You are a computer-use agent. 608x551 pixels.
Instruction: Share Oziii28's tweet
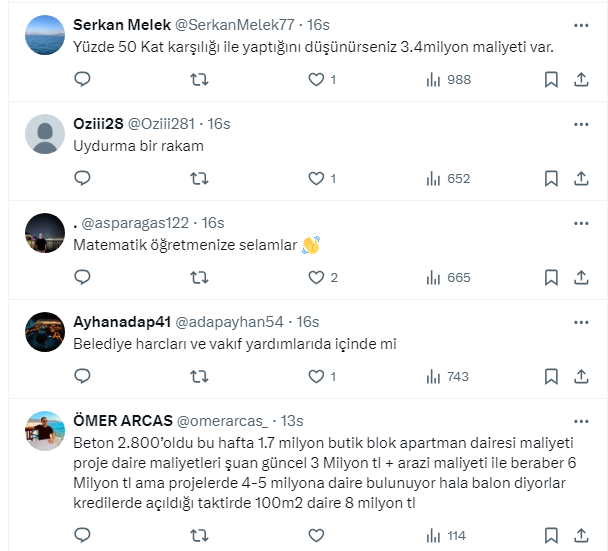click(582, 178)
